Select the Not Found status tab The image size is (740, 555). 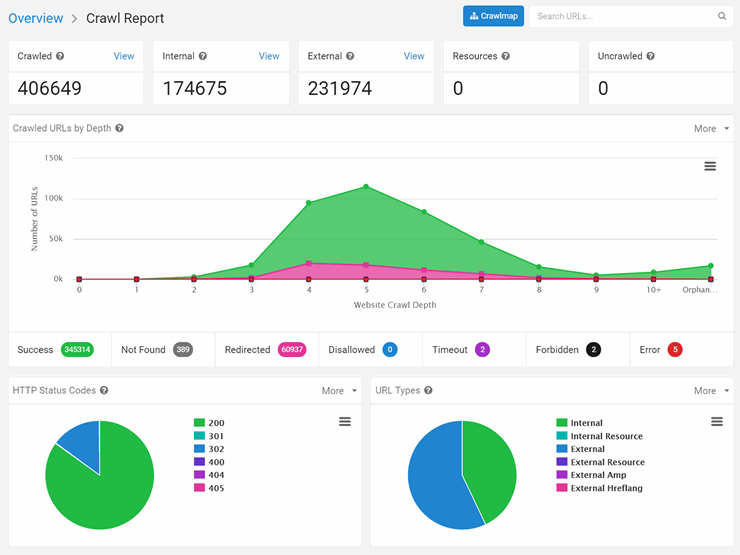tap(156, 350)
